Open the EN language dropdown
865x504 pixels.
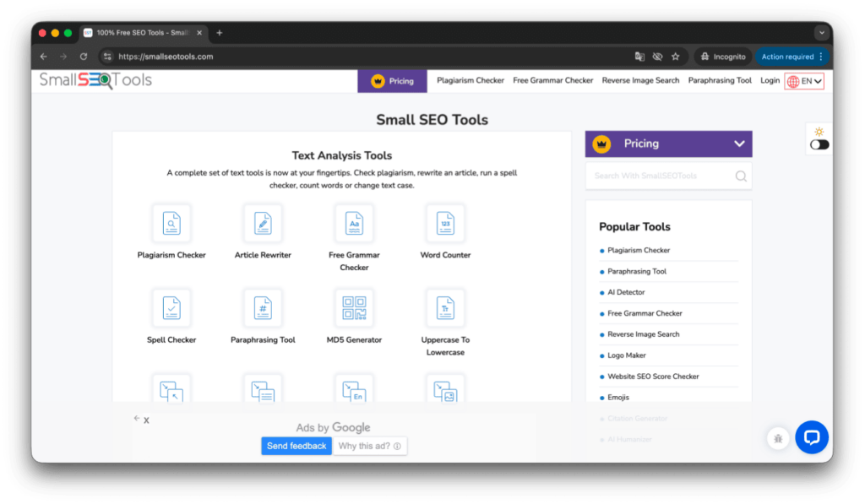pyautogui.click(x=801, y=81)
